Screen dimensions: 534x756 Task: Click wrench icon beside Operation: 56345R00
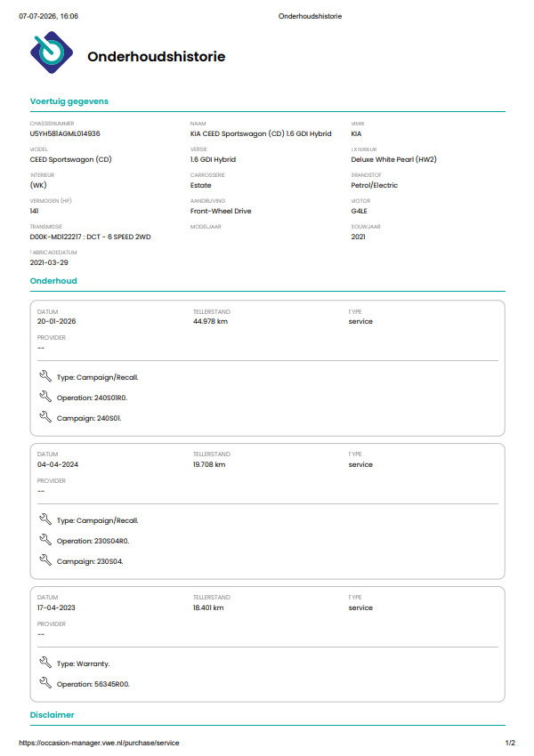(45, 683)
